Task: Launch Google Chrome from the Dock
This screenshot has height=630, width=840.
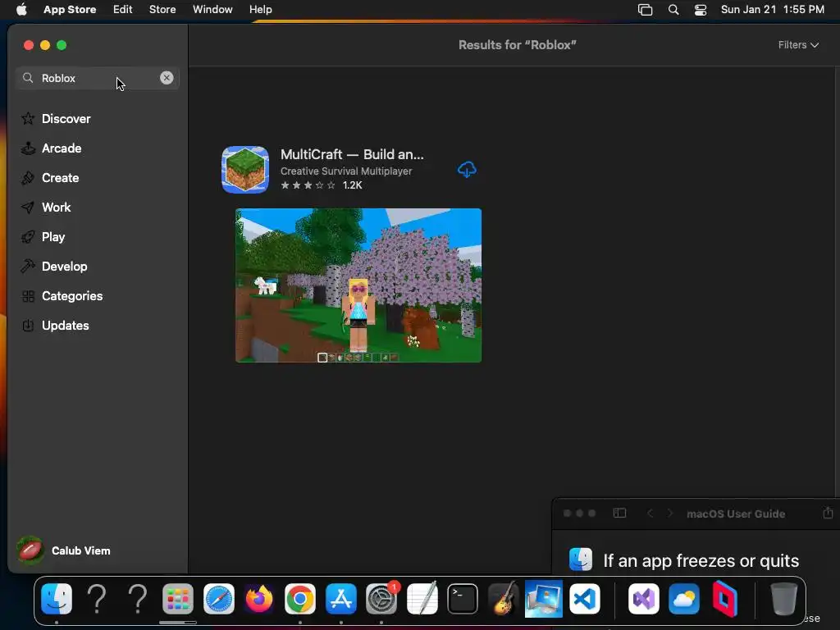Action: (x=300, y=598)
